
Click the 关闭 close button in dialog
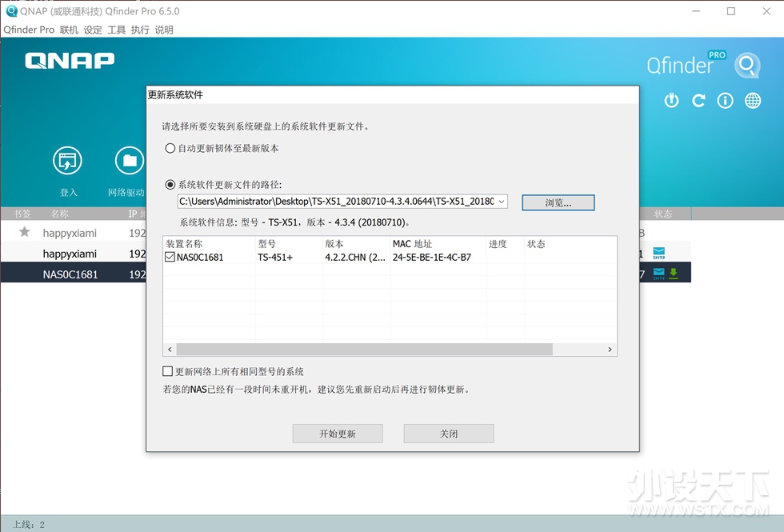[x=449, y=434]
